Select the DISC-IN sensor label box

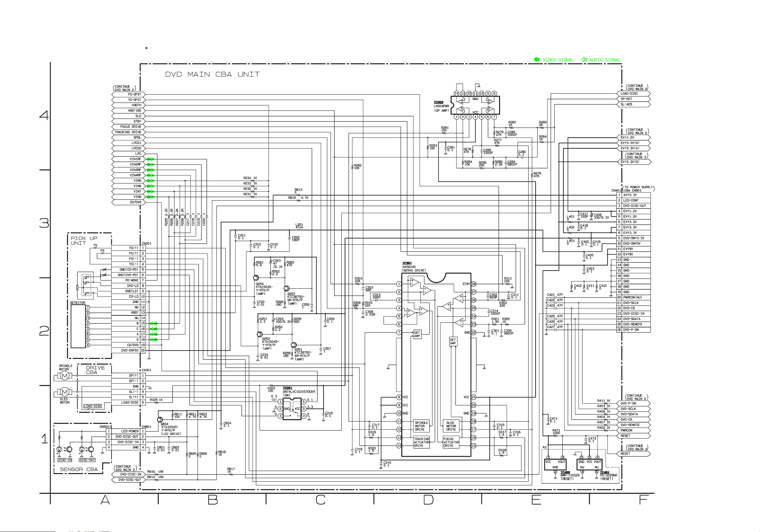pyautogui.click(x=65, y=460)
